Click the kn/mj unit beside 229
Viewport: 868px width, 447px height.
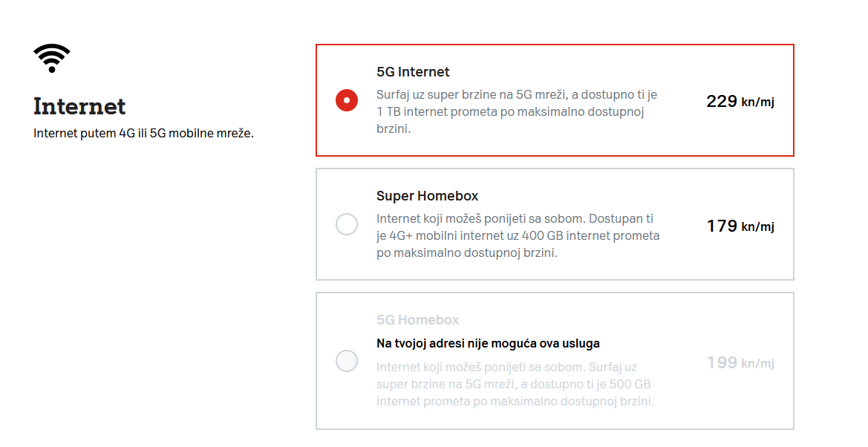757,102
